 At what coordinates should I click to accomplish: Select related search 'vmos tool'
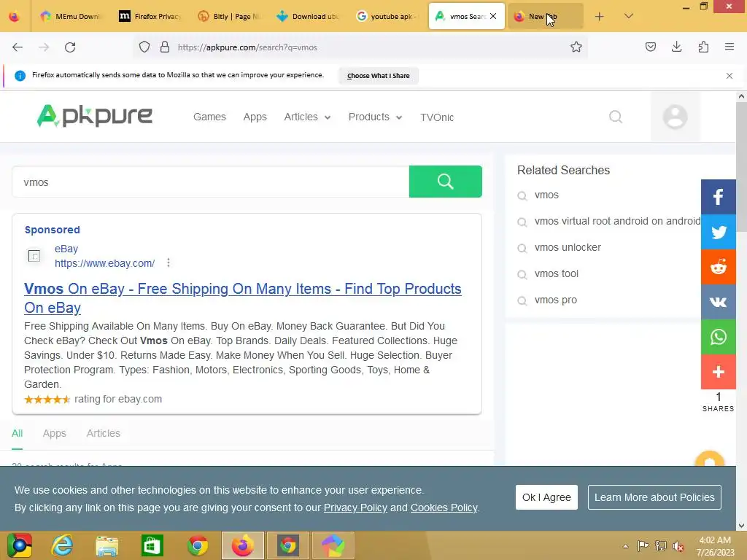[x=557, y=274]
